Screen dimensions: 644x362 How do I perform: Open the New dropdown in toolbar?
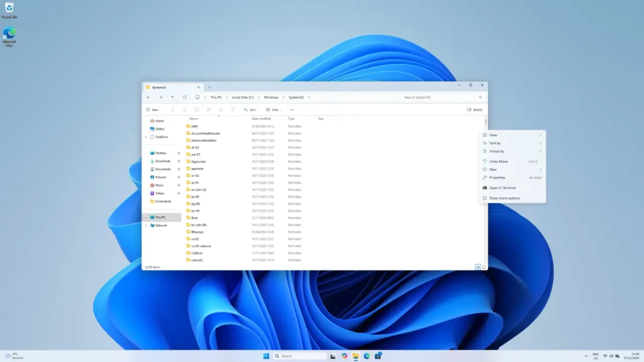pyautogui.click(x=153, y=110)
